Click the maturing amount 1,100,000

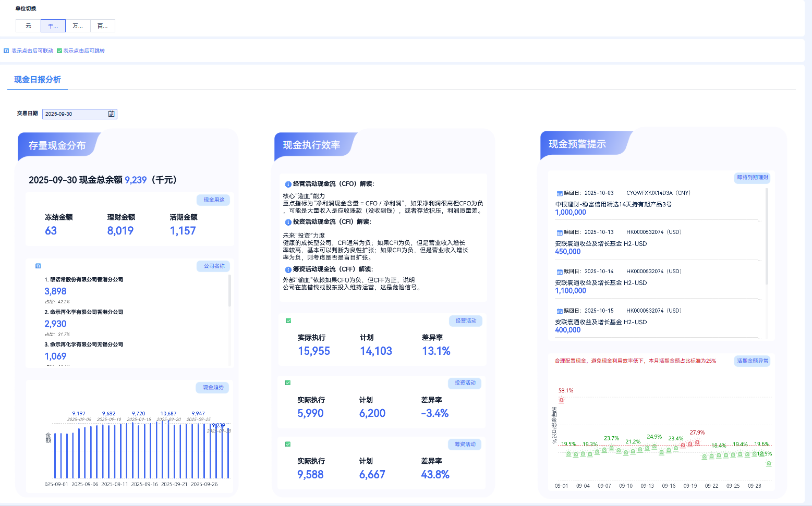[571, 291]
